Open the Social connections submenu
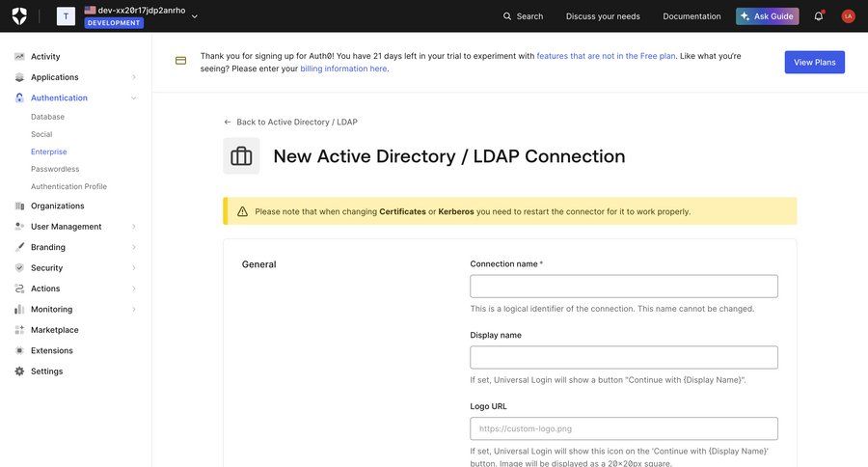868x467 pixels. point(41,134)
